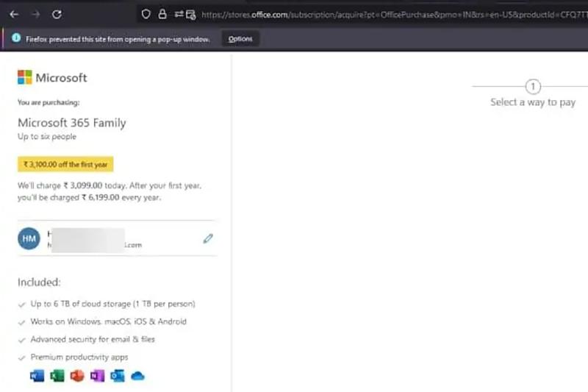Click the Word app icon
Image resolution: width=588 pixels, height=392 pixels.
coord(37,376)
